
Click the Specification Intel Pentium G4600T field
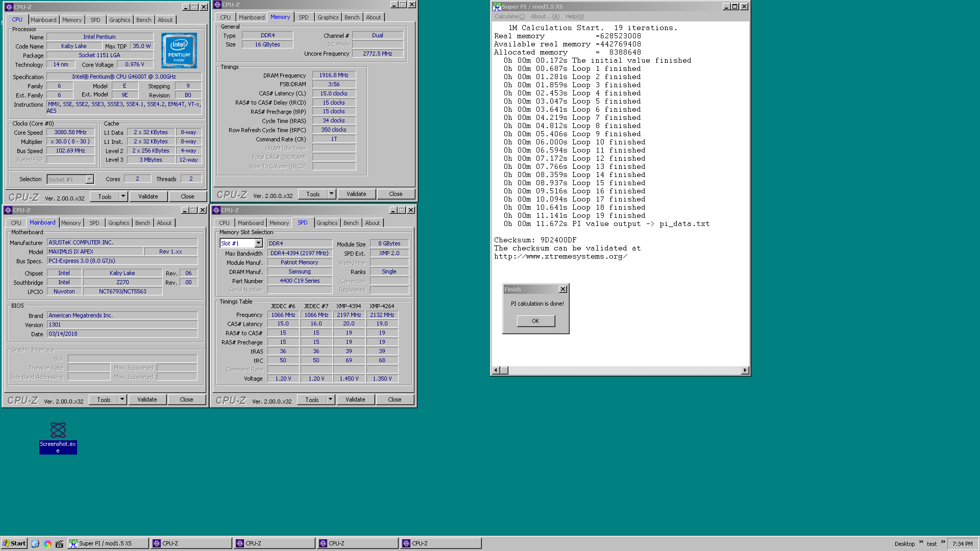(x=124, y=77)
